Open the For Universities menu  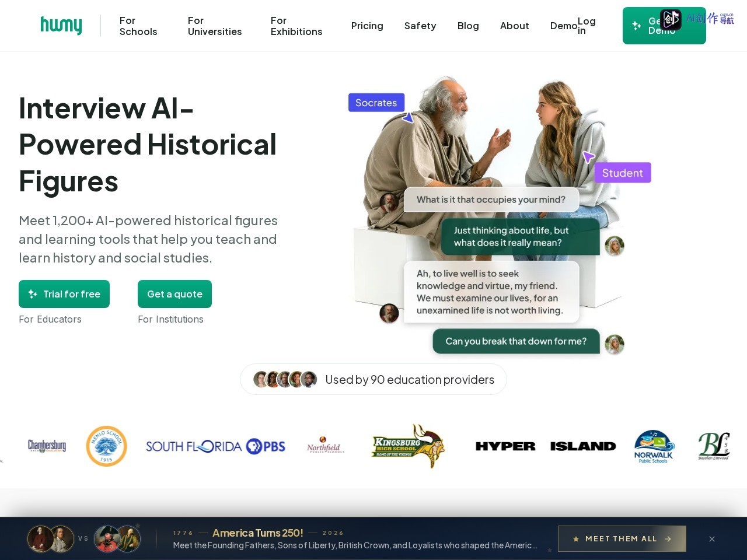215,26
